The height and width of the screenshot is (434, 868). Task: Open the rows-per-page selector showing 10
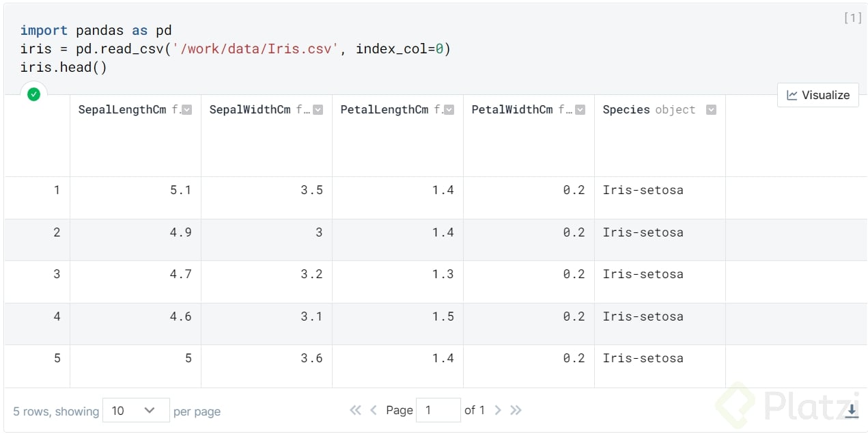(135, 411)
